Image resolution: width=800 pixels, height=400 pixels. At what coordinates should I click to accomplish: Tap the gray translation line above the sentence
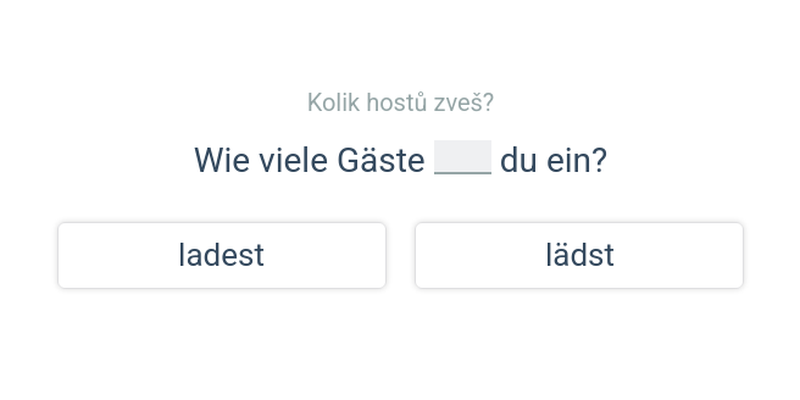coord(400,102)
